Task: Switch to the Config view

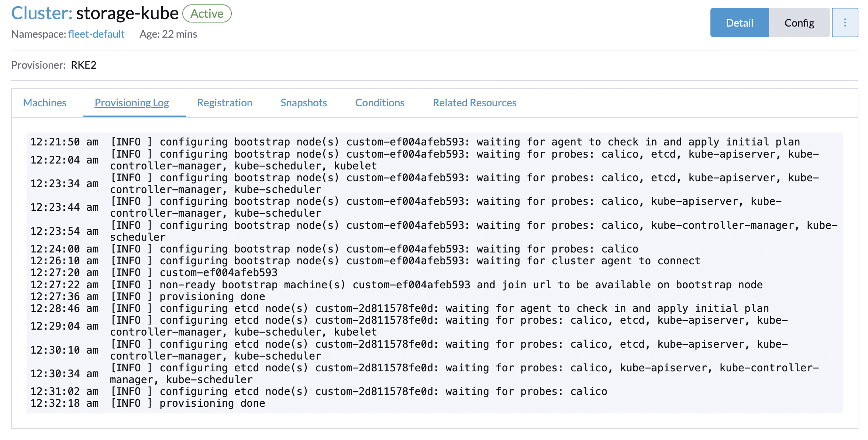Action: point(799,23)
